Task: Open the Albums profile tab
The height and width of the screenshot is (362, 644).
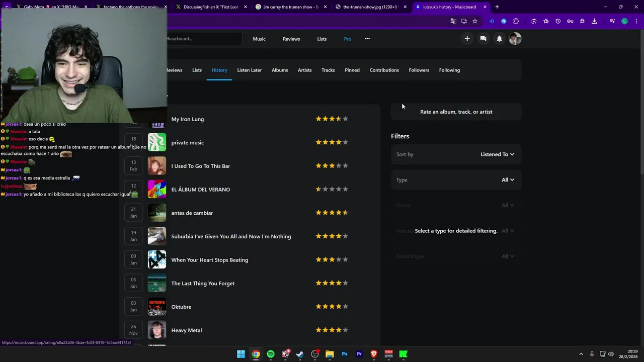Action: (x=280, y=70)
